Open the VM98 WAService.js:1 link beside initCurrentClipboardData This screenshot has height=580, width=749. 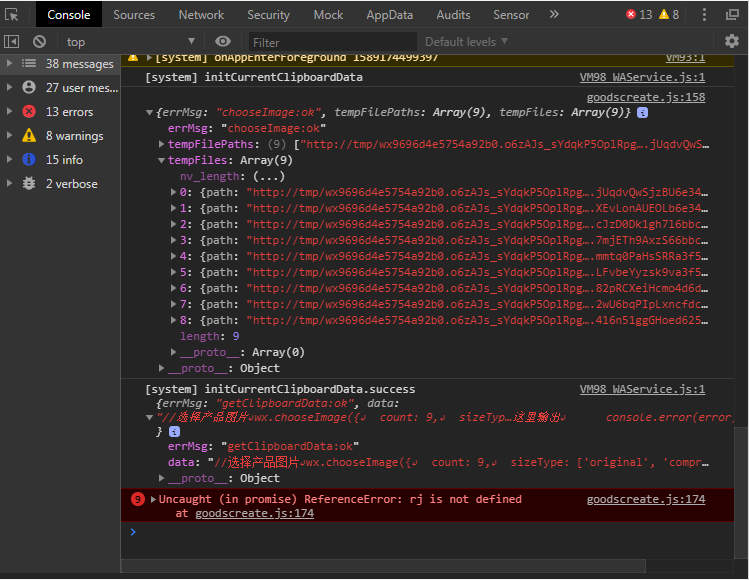tap(642, 77)
